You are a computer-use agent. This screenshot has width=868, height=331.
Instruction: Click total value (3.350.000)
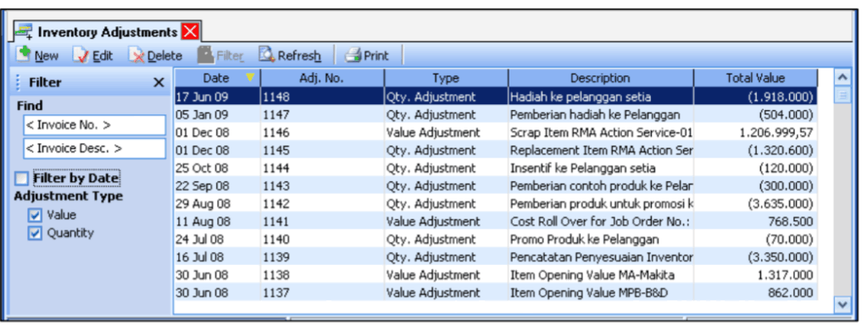click(781, 257)
